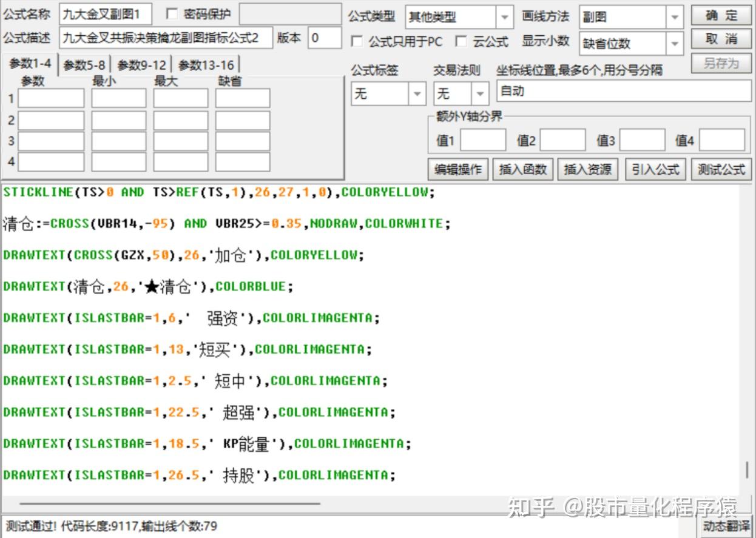Viewport: 756px width, 538px height.
Task: Click the 测试通过 status bar message
Action: click(112, 526)
